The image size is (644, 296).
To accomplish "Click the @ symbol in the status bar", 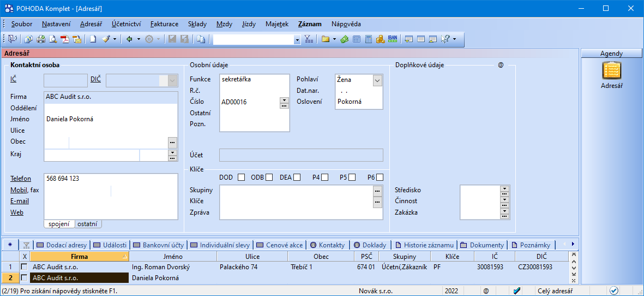I will pos(486,291).
